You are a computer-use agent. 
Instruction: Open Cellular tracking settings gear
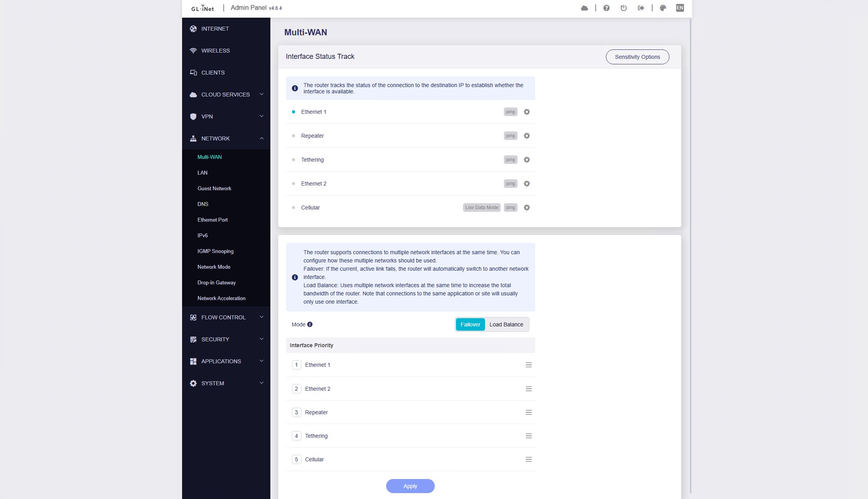pos(527,208)
